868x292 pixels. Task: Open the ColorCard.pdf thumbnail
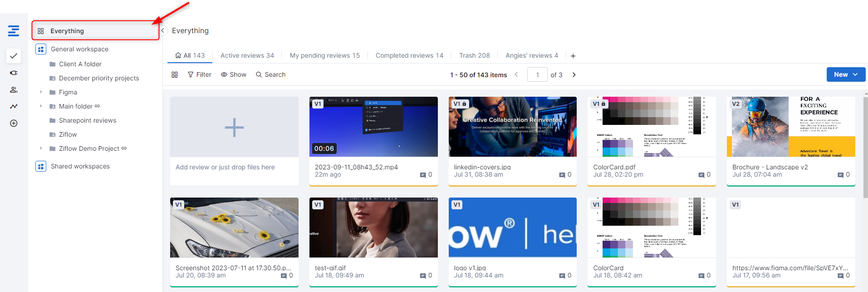click(x=651, y=127)
